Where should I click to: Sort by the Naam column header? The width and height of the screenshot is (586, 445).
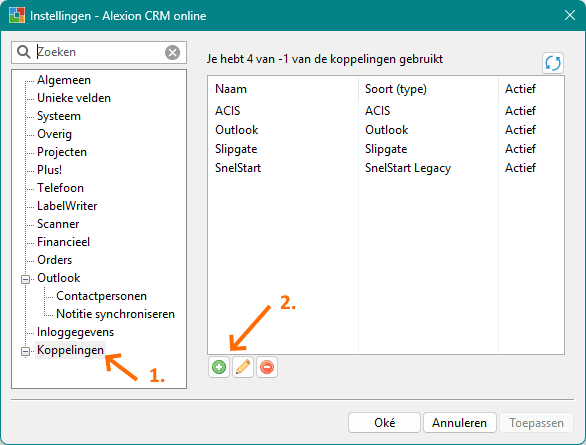231,89
